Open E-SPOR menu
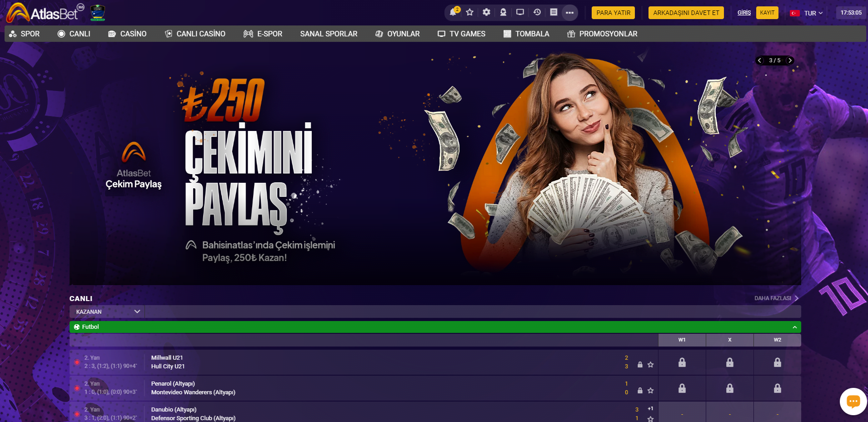 coord(263,34)
